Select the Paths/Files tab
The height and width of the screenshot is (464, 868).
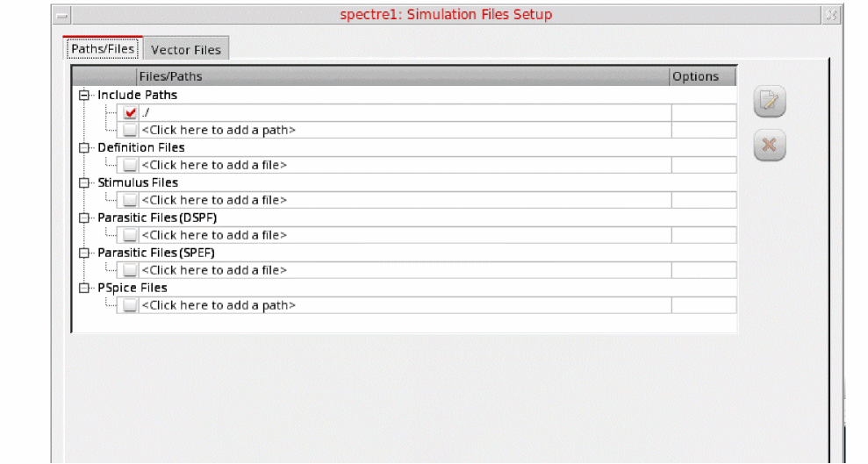(x=103, y=49)
